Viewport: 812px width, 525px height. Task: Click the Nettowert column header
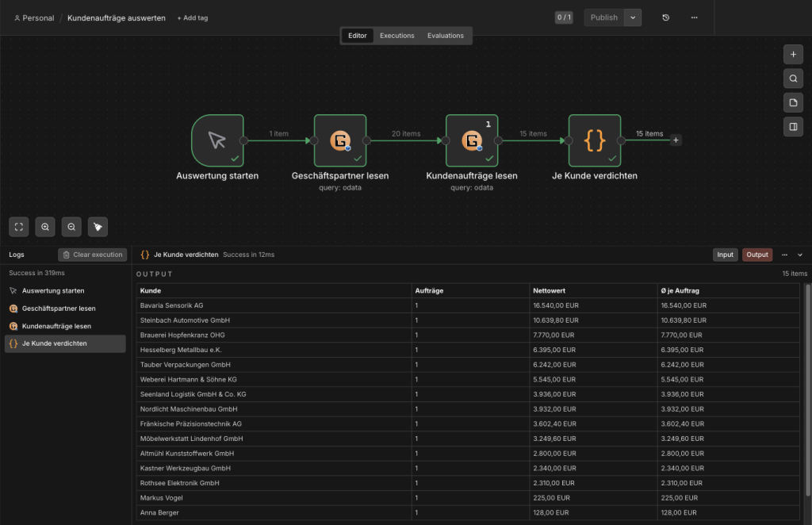point(593,291)
